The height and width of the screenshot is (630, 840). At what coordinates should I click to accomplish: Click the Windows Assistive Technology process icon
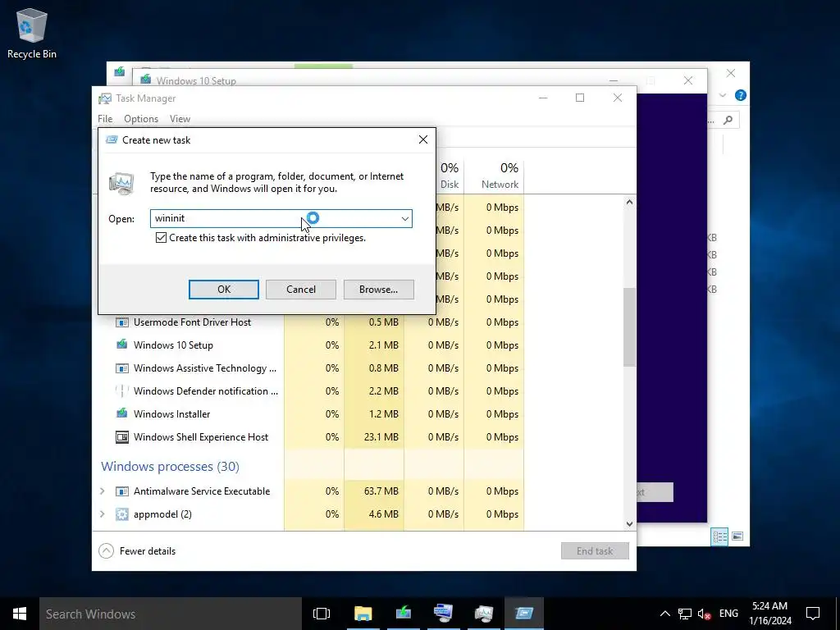pyautogui.click(x=122, y=368)
